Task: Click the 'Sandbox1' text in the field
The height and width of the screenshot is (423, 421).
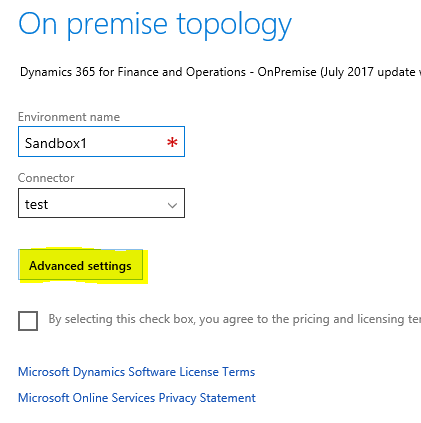Action: pos(56,143)
